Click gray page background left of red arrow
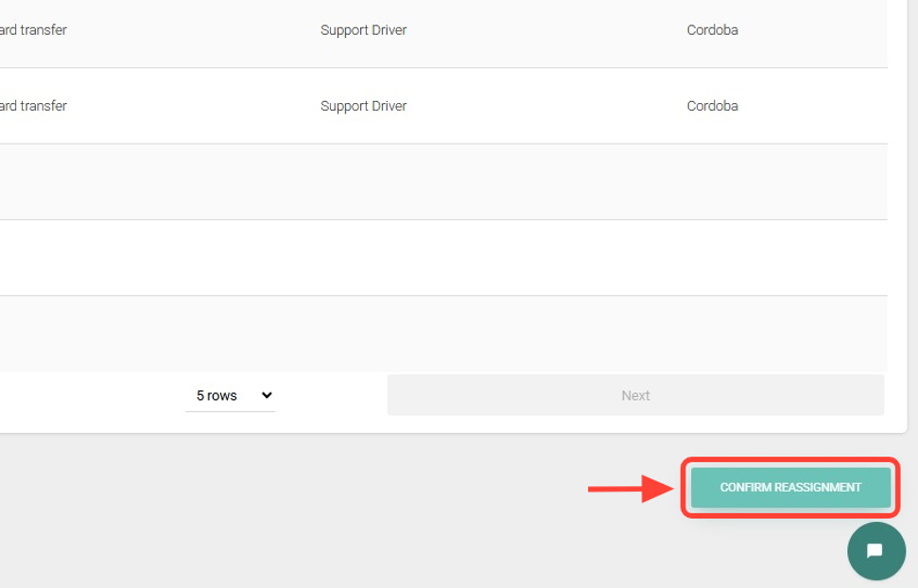 378,501
